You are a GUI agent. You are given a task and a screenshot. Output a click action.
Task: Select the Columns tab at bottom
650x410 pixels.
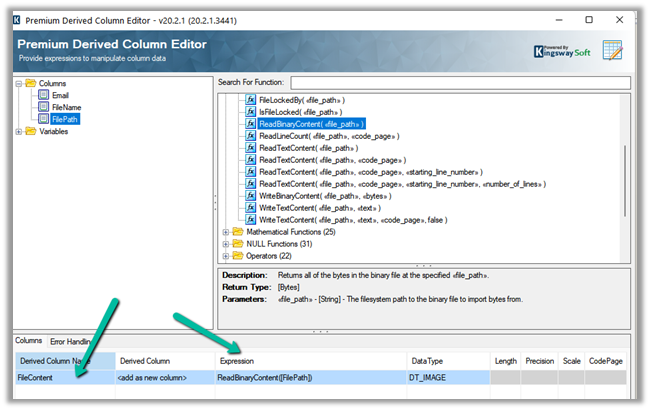(28, 341)
